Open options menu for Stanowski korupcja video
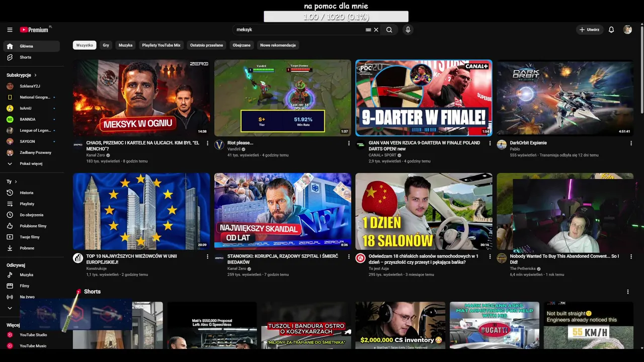This screenshot has width=644, height=362. click(x=349, y=256)
